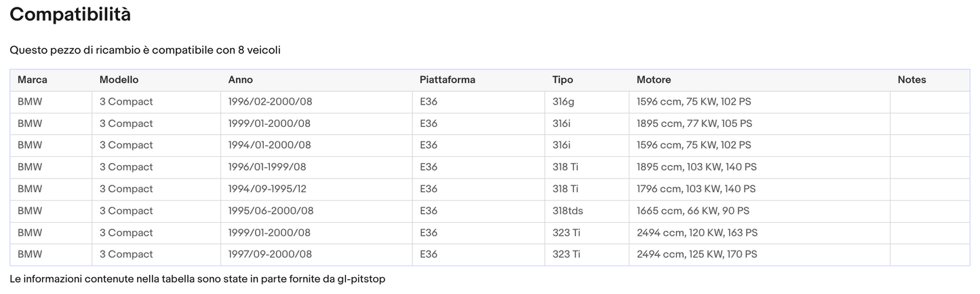
Task: Click the Tipo column header
Action: [563, 80]
